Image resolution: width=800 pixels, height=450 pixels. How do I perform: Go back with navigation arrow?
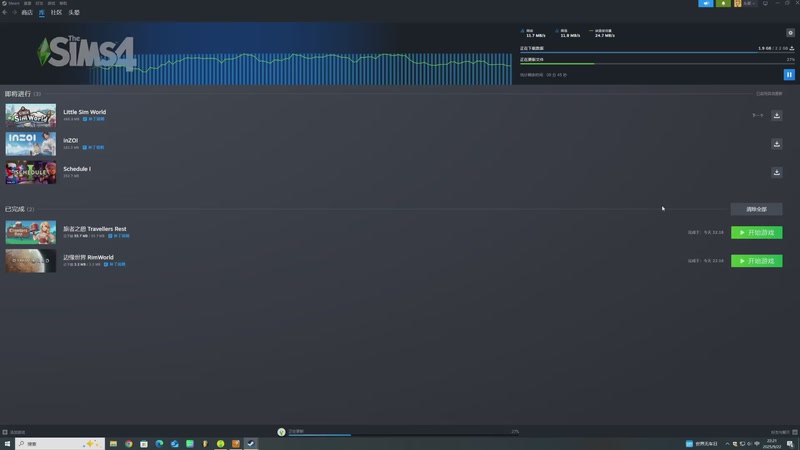point(5,12)
